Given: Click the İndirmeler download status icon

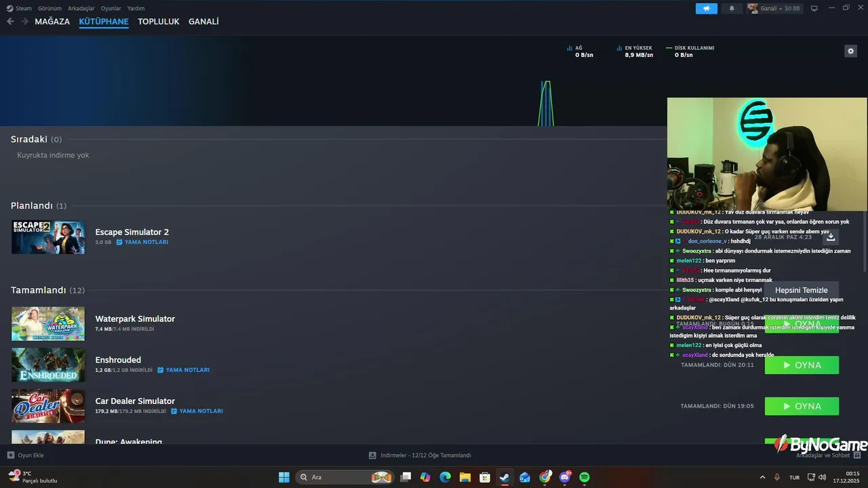Looking at the screenshot, I should tap(372, 455).
